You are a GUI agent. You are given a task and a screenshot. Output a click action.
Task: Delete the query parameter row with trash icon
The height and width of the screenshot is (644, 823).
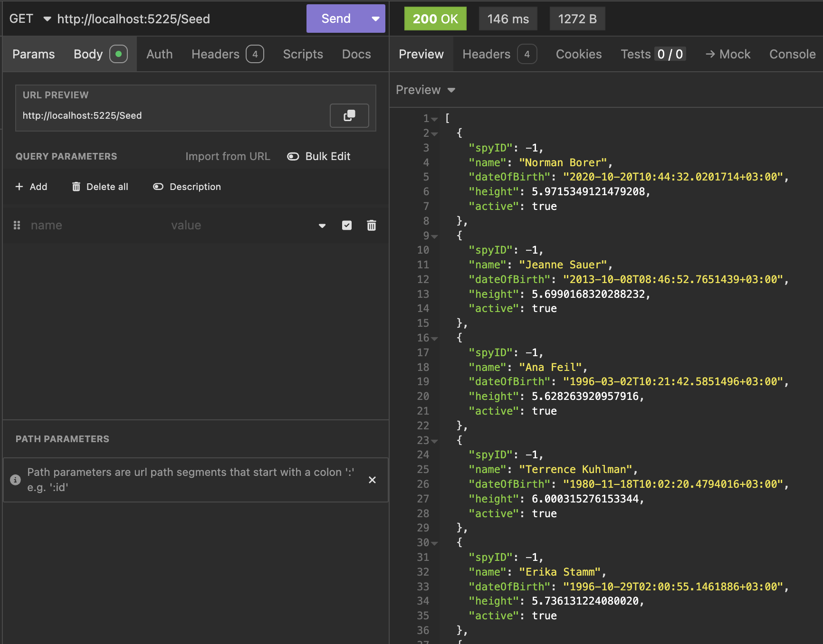tap(372, 225)
